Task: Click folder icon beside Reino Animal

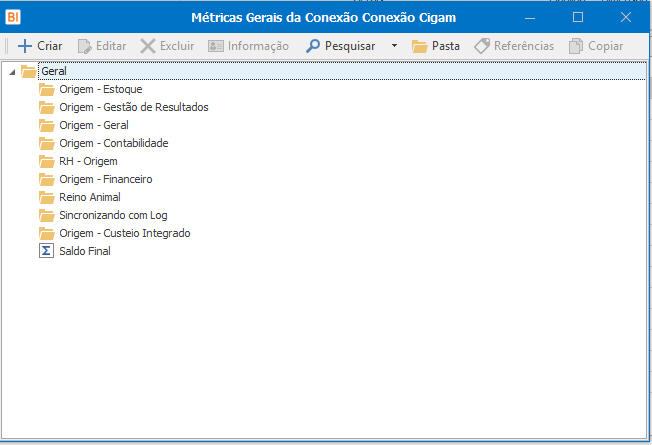Action: tap(47, 197)
